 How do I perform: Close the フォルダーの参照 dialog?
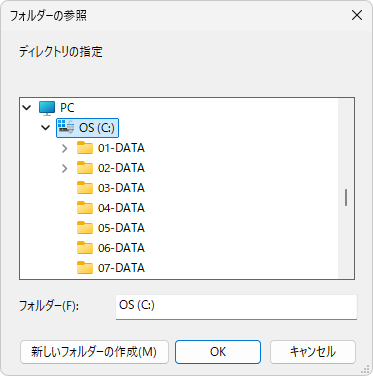[357, 15]
